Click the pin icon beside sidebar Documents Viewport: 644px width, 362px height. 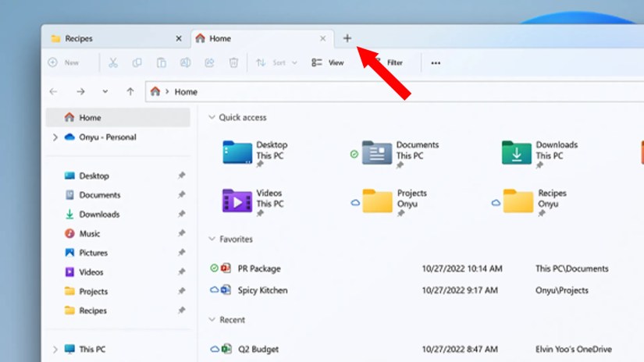(181, 194)
